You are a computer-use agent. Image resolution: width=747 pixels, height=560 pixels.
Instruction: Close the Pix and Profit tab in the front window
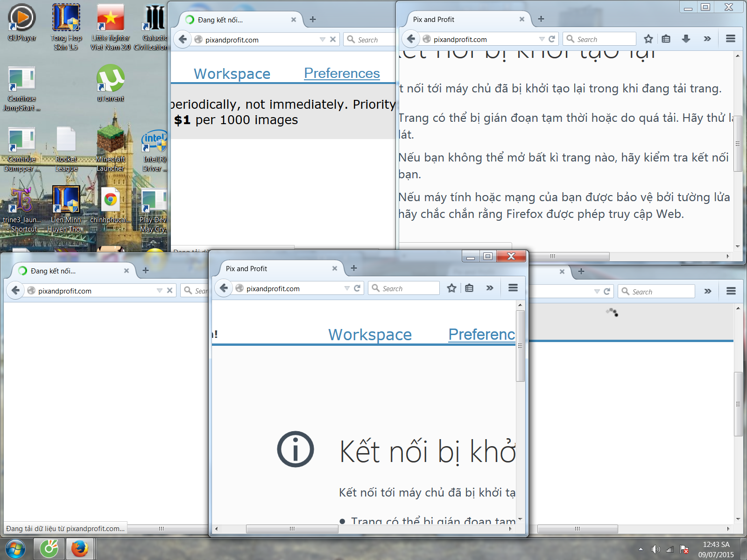pyautogui.click(x=334, y=268)
